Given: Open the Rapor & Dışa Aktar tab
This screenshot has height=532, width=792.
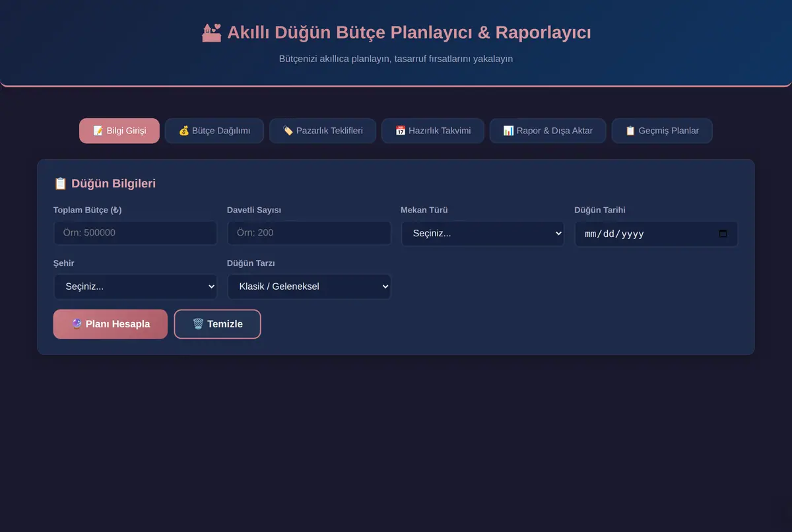Looking at the screenshot, I should 548,131.
